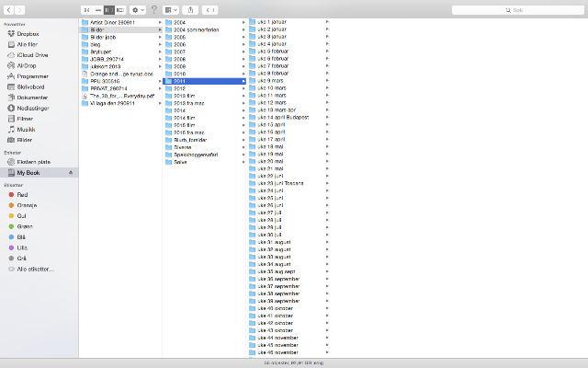
Task: Expand the uke 14 april Budapest arrow
Action: [327, 117]
